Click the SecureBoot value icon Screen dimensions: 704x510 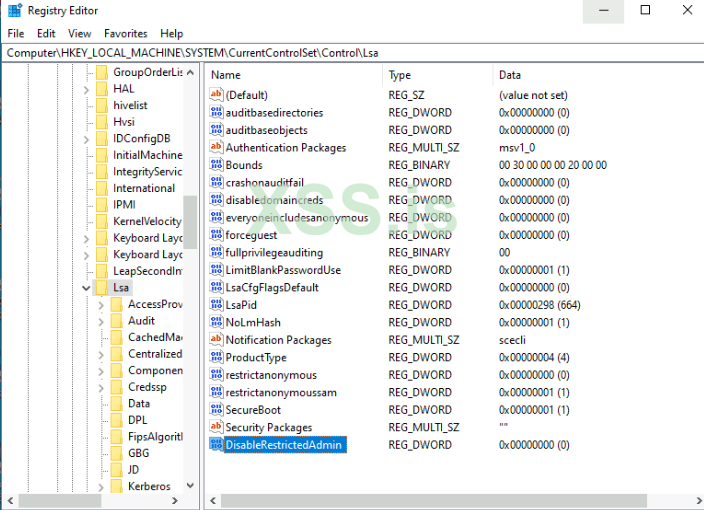pos(216,409)
